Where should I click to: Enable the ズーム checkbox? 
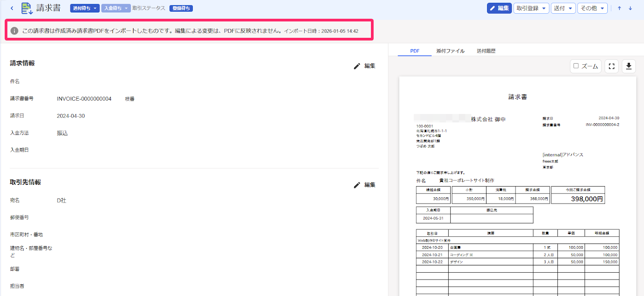(576, 66)
